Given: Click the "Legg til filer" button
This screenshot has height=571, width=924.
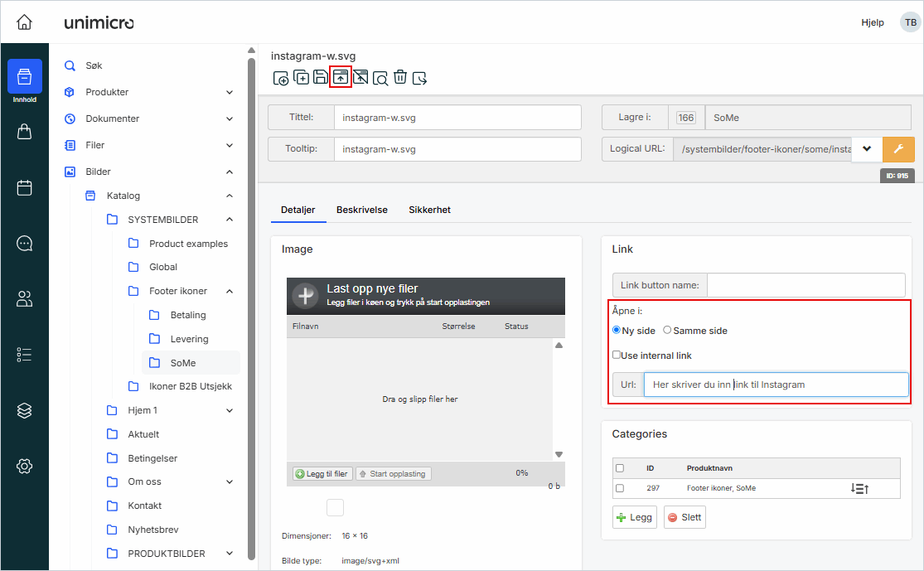Looking at the screenshot, I should click(322, 474).
